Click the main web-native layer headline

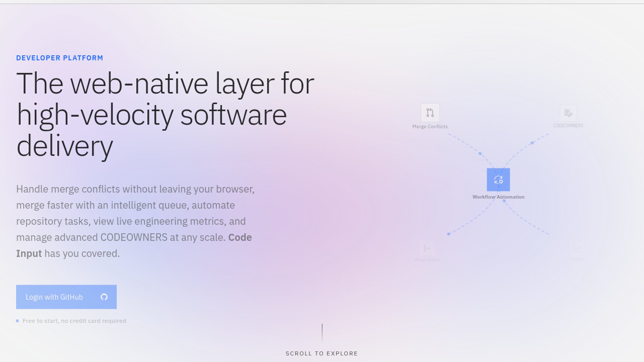pyautogui.click(x=165, y=115)
